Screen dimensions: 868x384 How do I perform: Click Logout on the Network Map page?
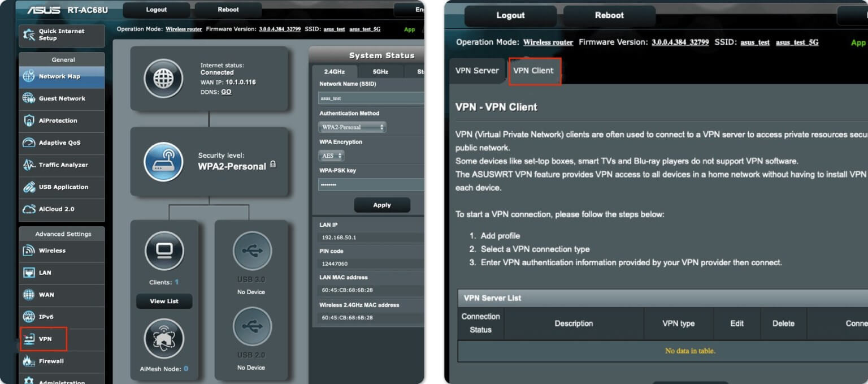157,10
